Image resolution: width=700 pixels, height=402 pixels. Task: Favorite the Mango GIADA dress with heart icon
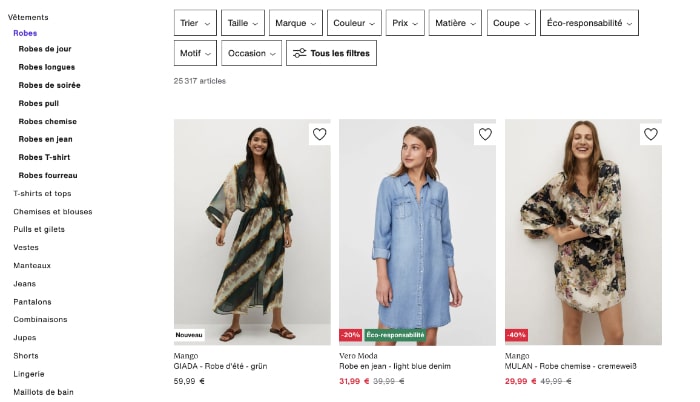(x=319, y=134)
